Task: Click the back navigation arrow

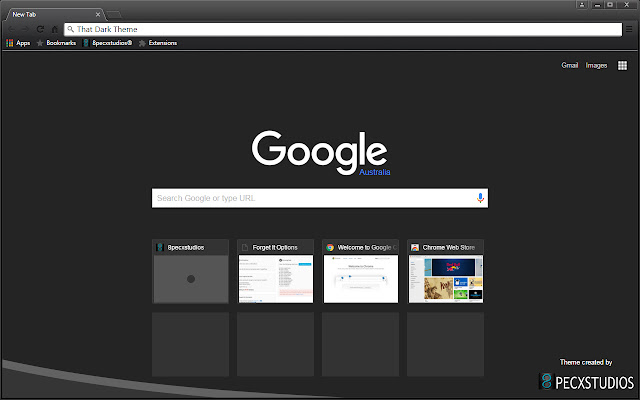Action: (x=11, y=29)
